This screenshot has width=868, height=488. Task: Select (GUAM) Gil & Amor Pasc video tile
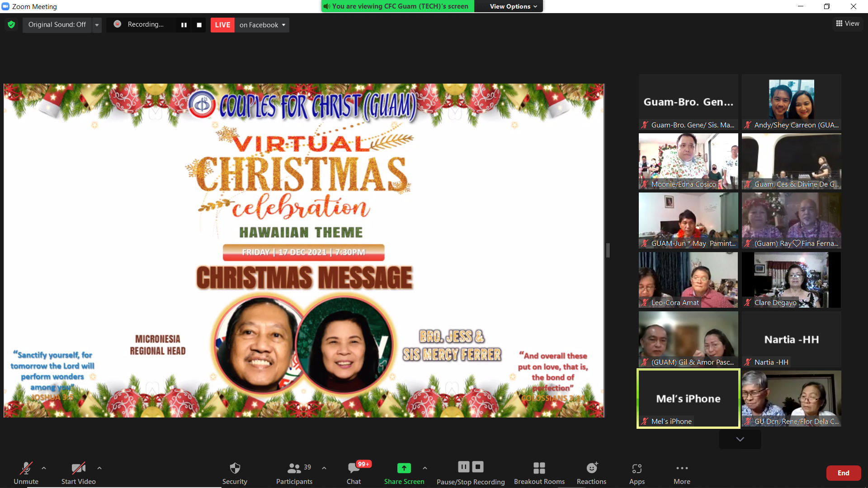click(x=689, y=339)
